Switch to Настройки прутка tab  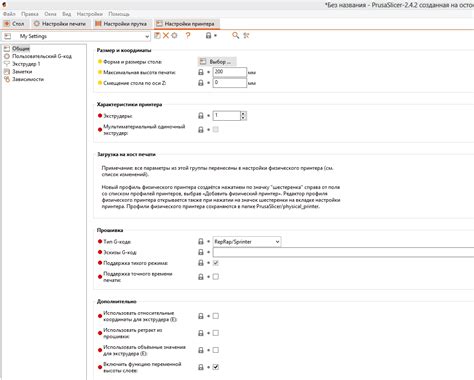(x=121, y=24)
